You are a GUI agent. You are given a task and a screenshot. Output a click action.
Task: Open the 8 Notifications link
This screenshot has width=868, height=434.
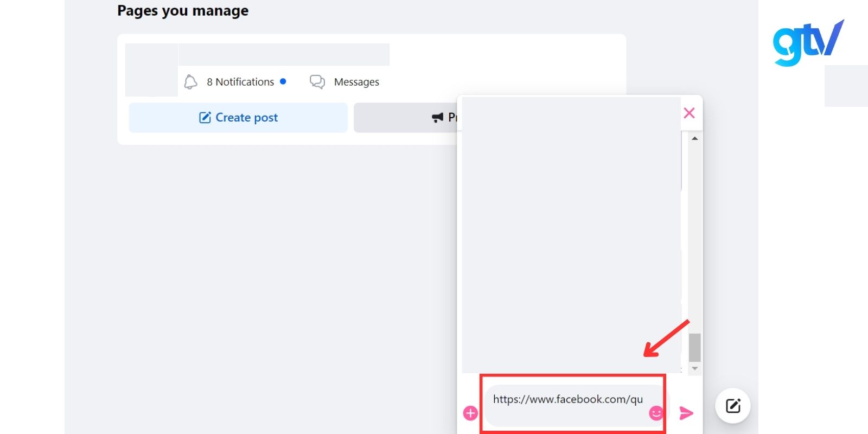(240, 82)
